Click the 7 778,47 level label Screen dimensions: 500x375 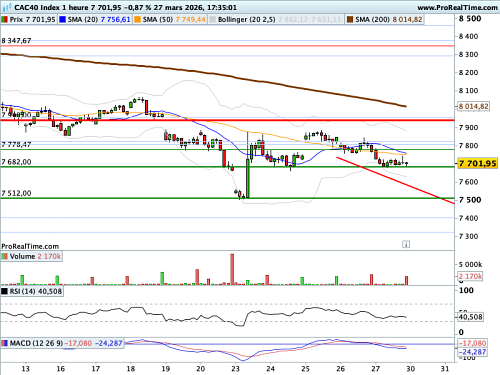(x=16, y=144)
